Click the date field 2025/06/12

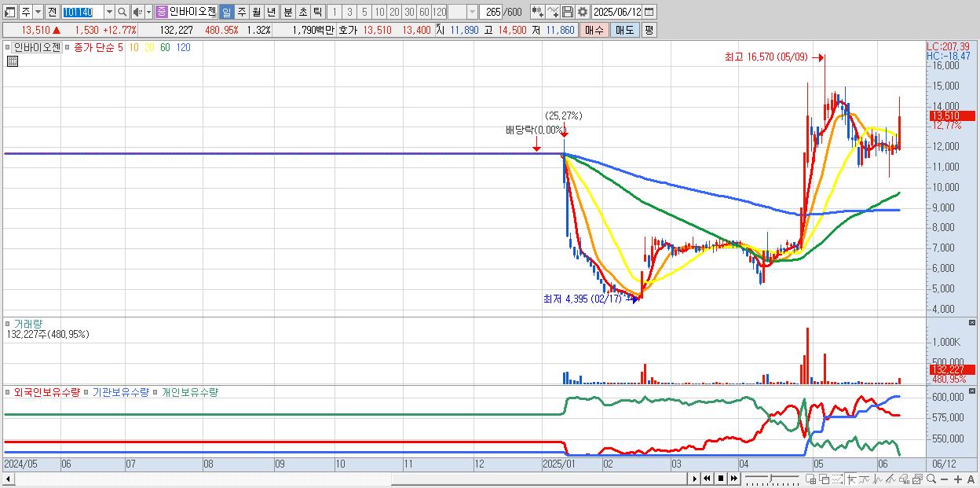click(616, 12)
